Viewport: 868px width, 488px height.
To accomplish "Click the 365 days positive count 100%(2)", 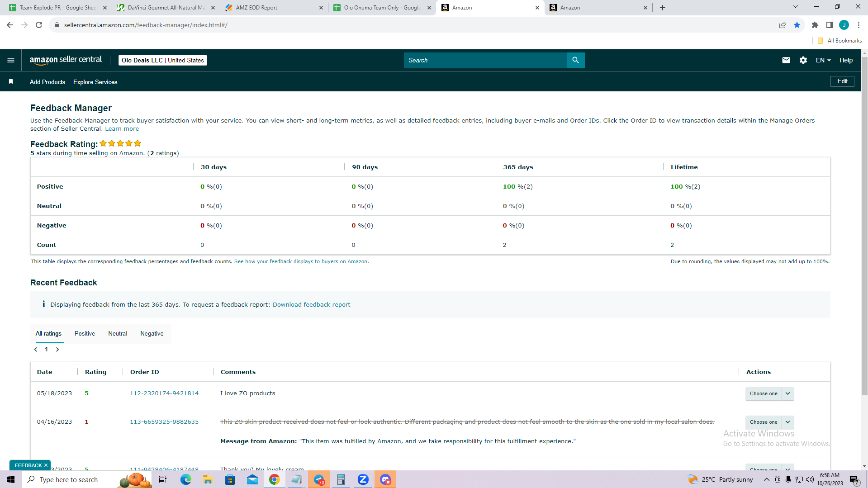I will pos(517,187).
